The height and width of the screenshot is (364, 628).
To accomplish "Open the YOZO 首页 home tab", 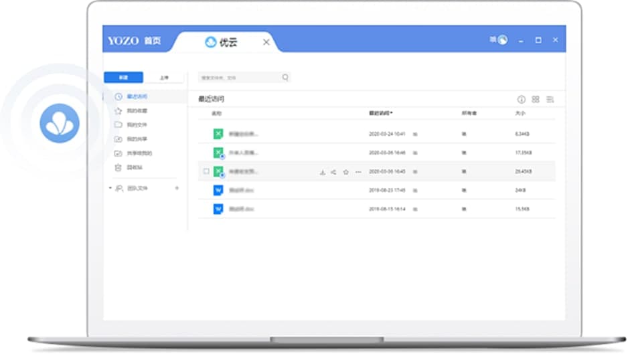I will (x=134, y=40).
